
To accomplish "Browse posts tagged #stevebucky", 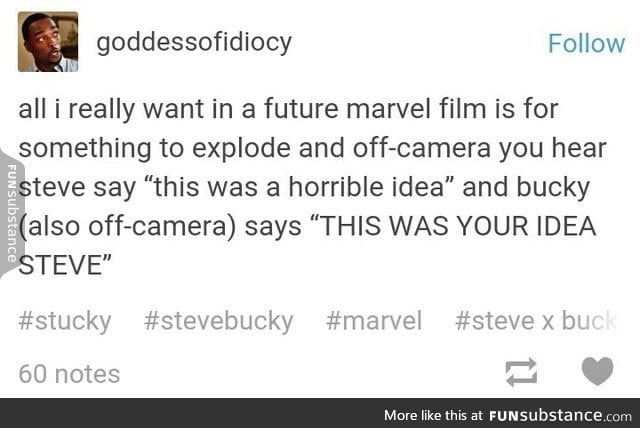I will click(218, 321).
